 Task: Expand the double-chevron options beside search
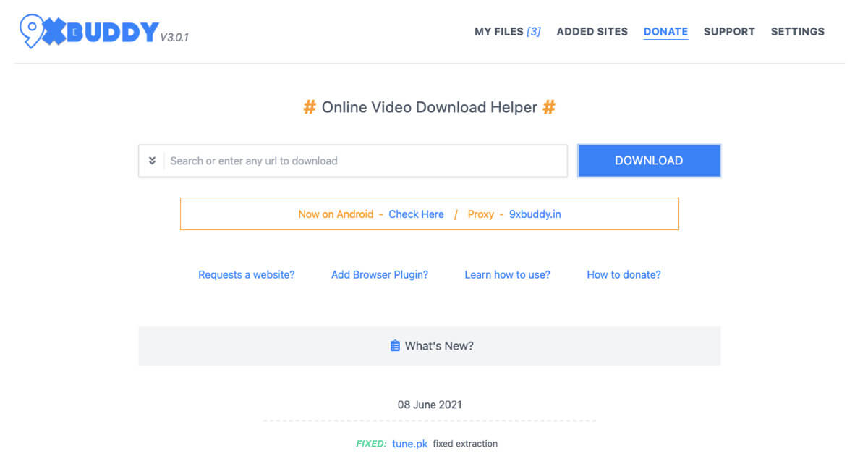tap(152, 161)
